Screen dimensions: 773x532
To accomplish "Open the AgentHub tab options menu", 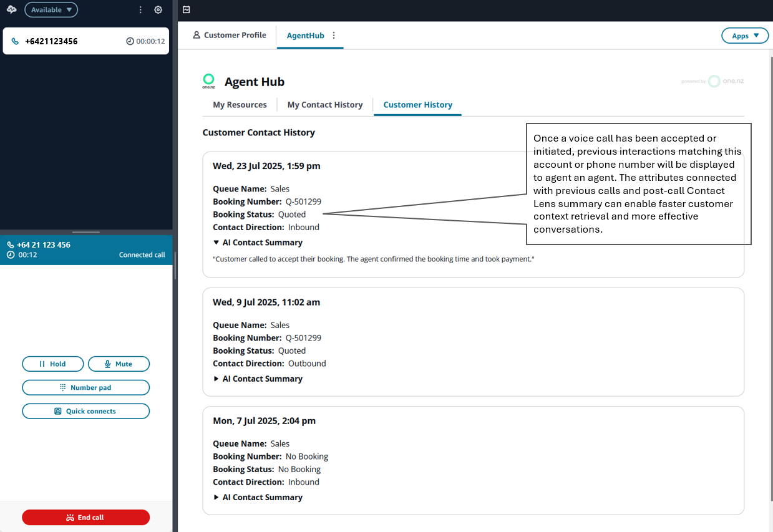I will point(334,36).
